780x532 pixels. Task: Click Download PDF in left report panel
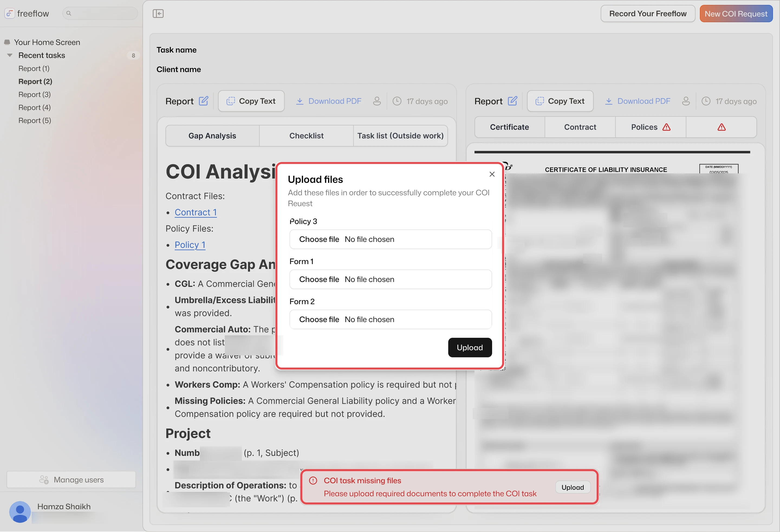tap(329, 101)
